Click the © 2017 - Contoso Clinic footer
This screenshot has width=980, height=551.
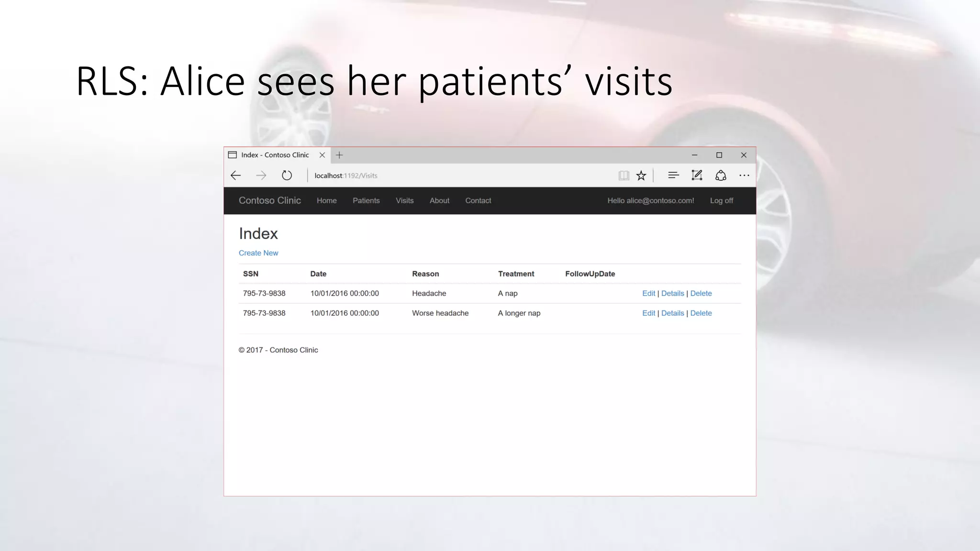click(278, 350)
